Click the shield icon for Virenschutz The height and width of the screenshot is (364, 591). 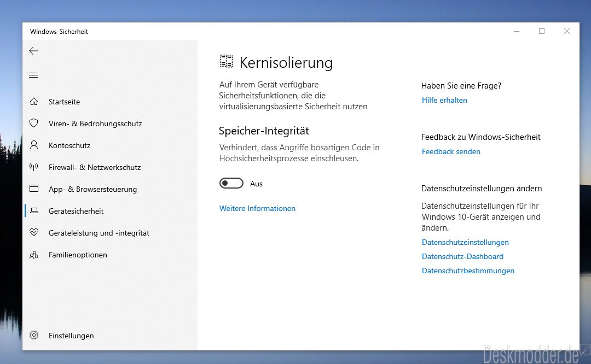[34, 123]
